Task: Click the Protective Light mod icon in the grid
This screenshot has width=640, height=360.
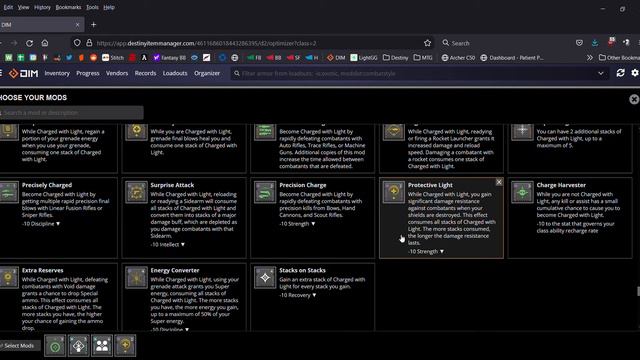Action: pyautogui.click(x=393, y=193)
